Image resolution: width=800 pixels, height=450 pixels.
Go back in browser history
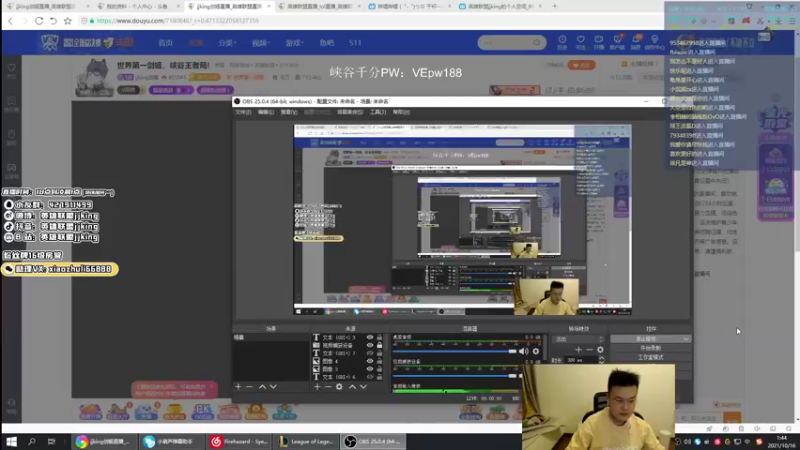pyautogui.click(x=11, y=21)
